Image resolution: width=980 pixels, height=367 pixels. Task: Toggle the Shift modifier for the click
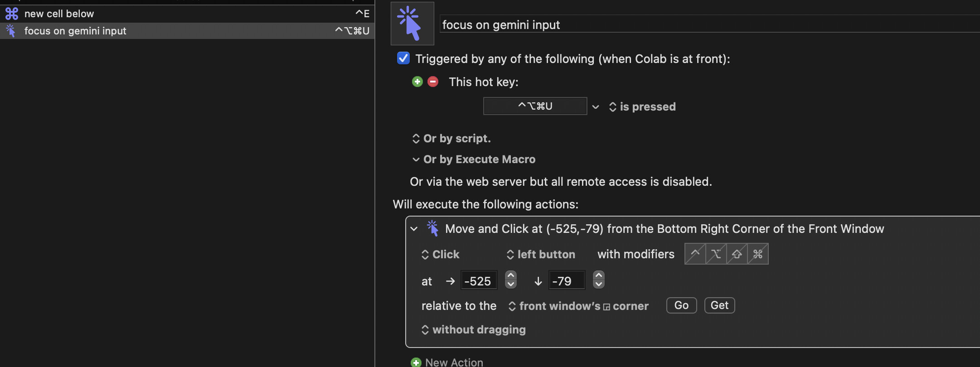pyautogui.click(x=737, y=254)
